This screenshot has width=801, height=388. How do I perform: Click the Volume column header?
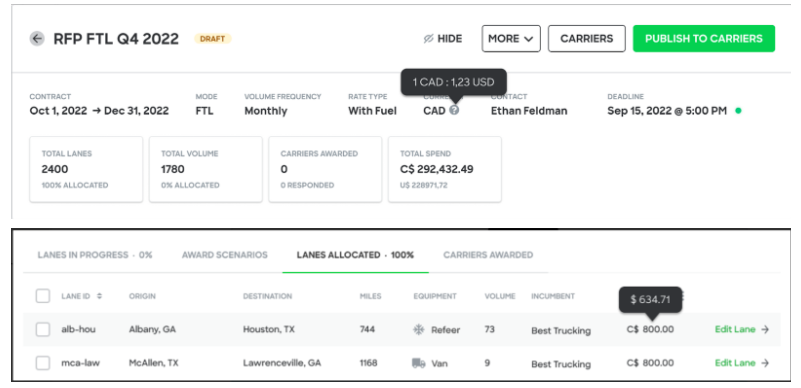coord(500,296)
